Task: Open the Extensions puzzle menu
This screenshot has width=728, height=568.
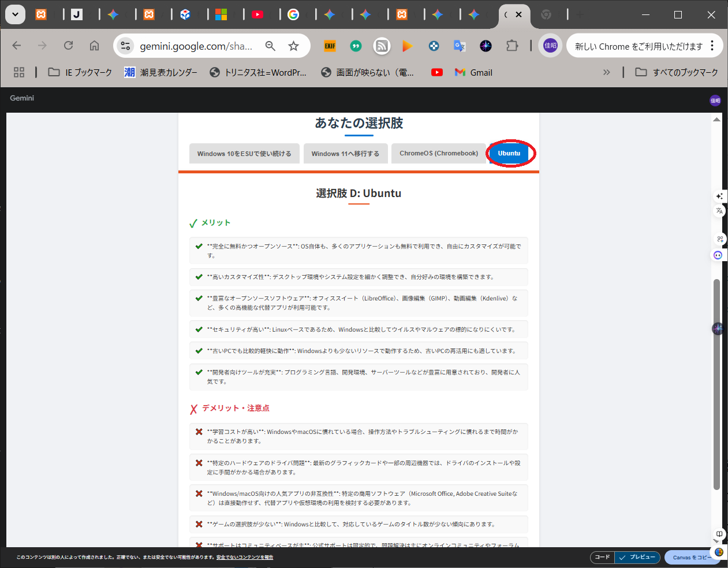Action: (x=512, y=46)
